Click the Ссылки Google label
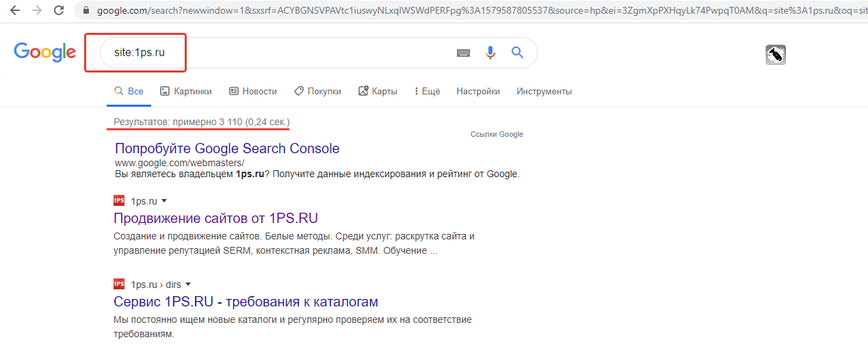The width and height of the screenshot is (868, 355). point(497,134)
